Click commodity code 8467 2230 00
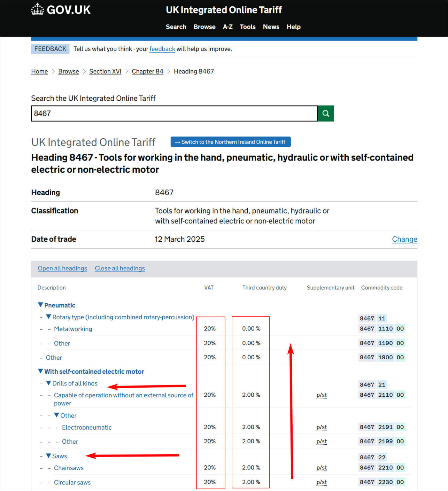The image size is (448, 491). point(382,482)
